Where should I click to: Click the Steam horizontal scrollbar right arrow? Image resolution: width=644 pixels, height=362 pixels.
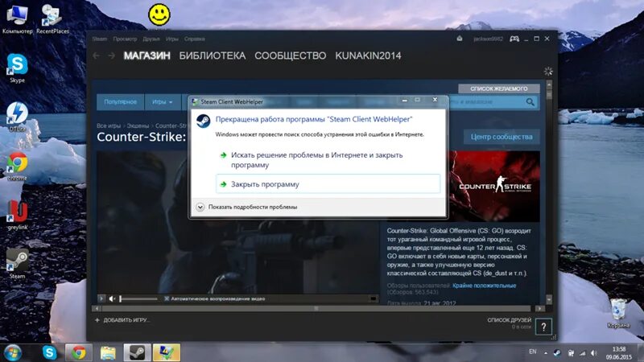coord(539,308)
